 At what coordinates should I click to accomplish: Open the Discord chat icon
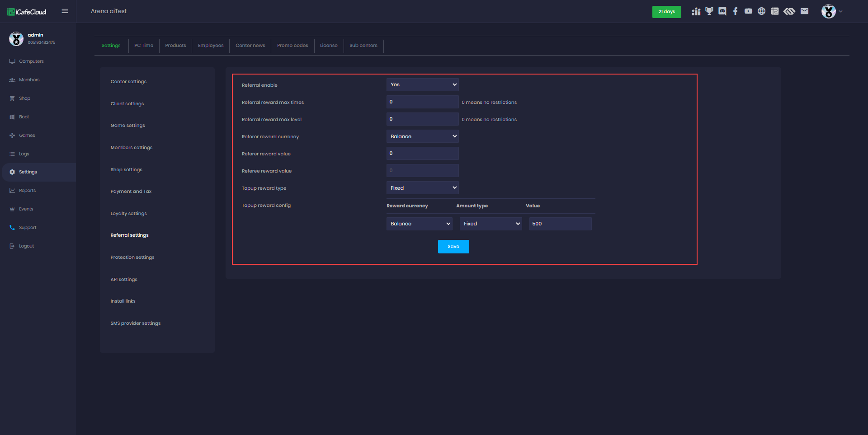(x=722, y=11)
